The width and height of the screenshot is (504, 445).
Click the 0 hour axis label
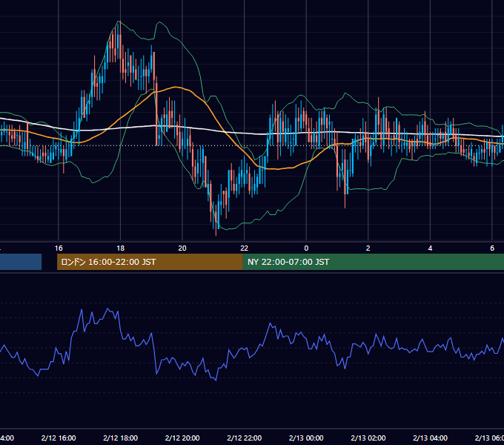click(x=306, y=248)
